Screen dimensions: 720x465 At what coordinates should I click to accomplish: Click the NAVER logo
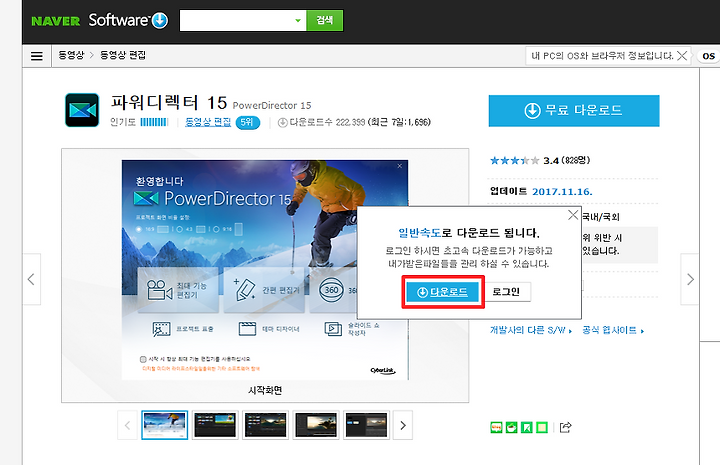click(x=56, y=21)
